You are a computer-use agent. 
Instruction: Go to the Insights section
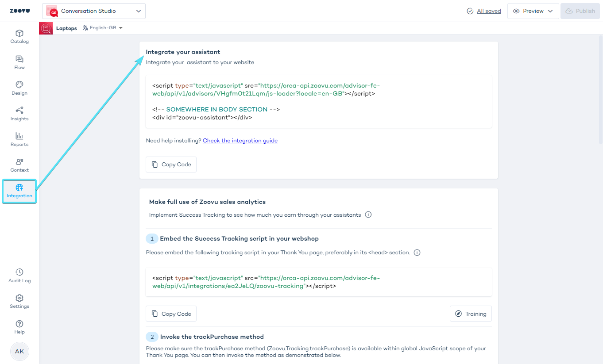pos(19,111)
